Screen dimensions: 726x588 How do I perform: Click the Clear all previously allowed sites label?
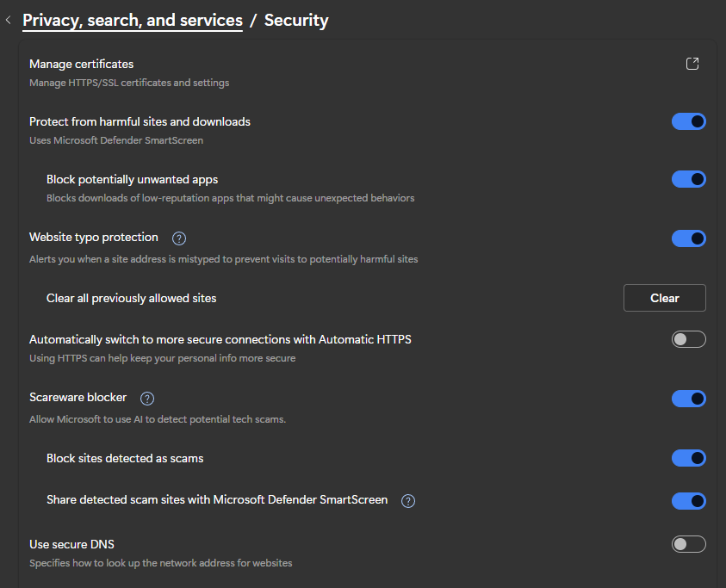click(131, 298)
